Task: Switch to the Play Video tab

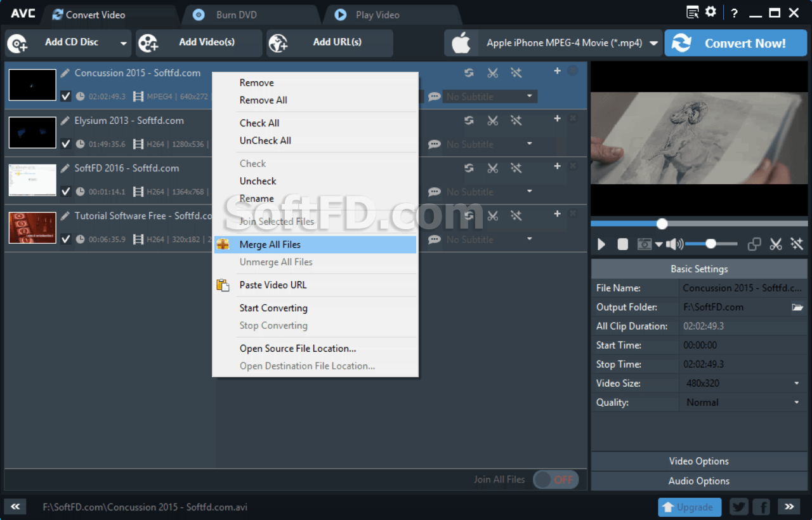Action: [377, 15]
